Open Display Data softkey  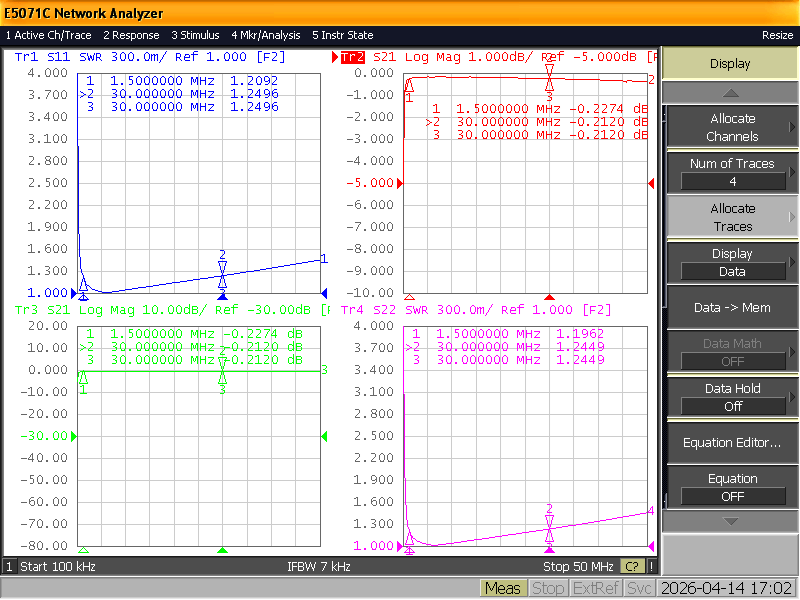[732, 262]
